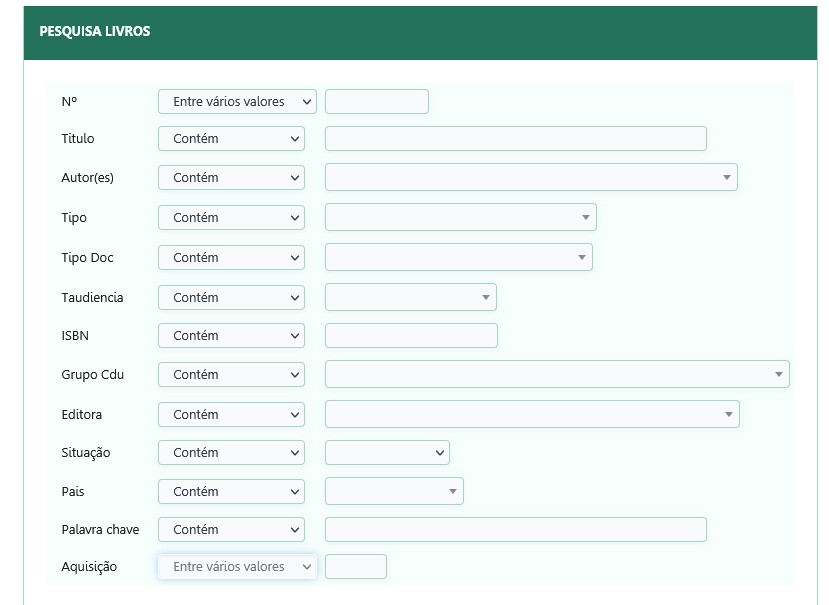Expand the Pais value combo box

click(394, 491)
